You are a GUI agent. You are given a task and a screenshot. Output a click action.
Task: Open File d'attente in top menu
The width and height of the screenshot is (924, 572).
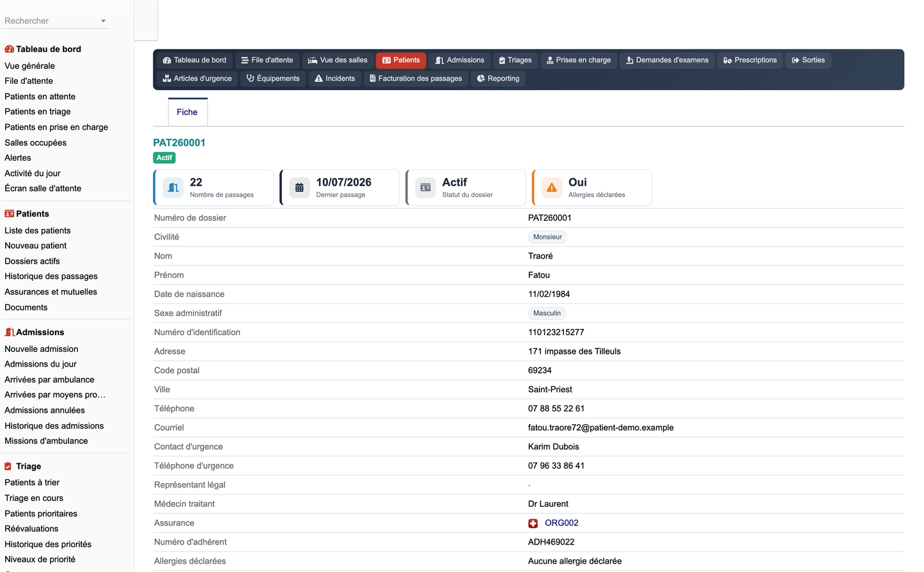[267, 60]
